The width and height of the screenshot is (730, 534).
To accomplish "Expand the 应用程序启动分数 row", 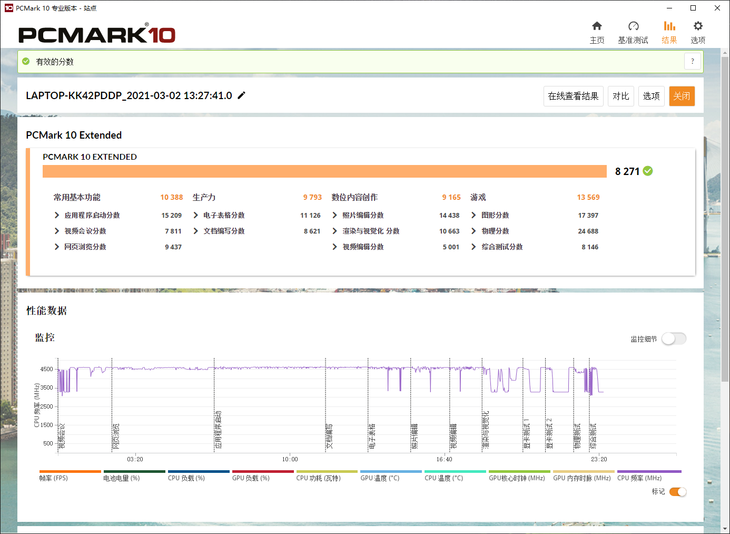I will point(57,215).
